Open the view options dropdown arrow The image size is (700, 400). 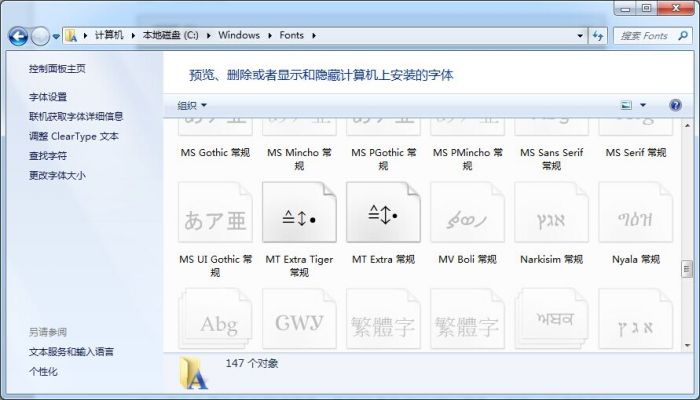(643, 105)
